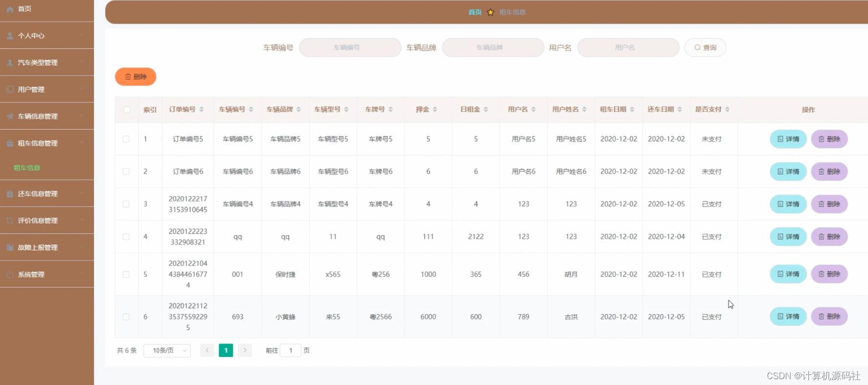This screenshot has height=385, width=868.
Task: Click the orange 删除 batch delete button
Action: pos(135,77)
